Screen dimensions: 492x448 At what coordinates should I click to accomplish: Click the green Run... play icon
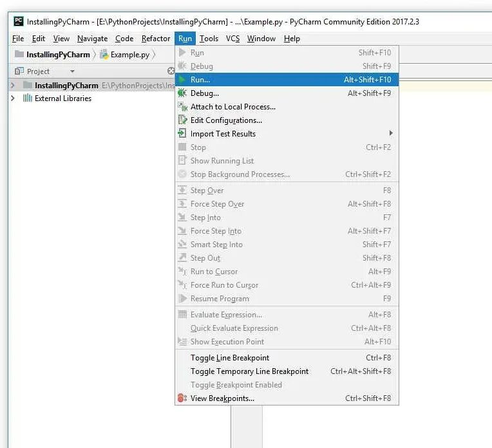tap(182, 80)
